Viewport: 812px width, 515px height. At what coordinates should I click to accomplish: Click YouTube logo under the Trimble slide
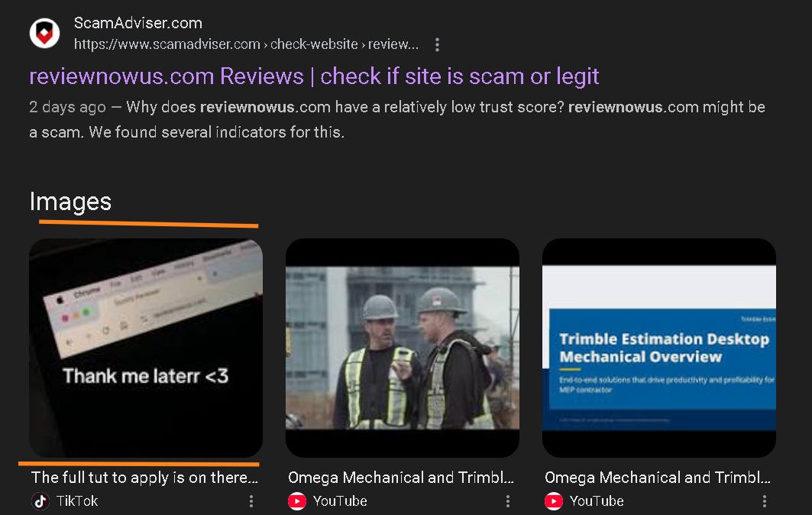coord(554,501)
